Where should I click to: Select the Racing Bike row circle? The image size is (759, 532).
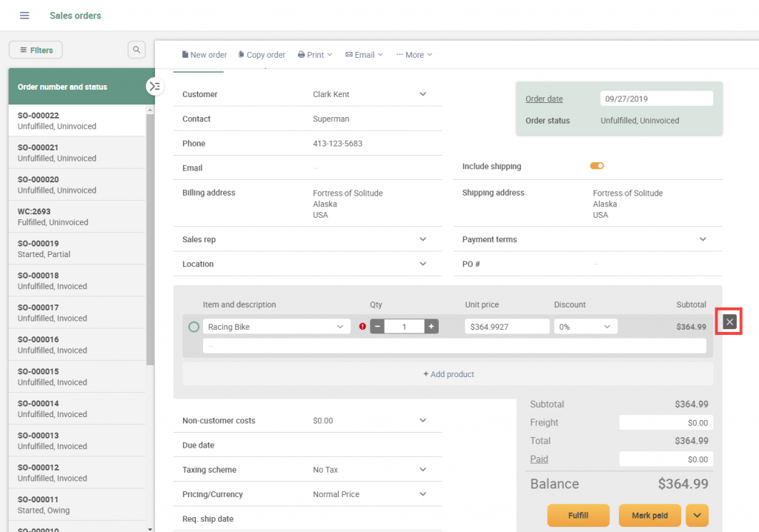click(x=193, y=327)
